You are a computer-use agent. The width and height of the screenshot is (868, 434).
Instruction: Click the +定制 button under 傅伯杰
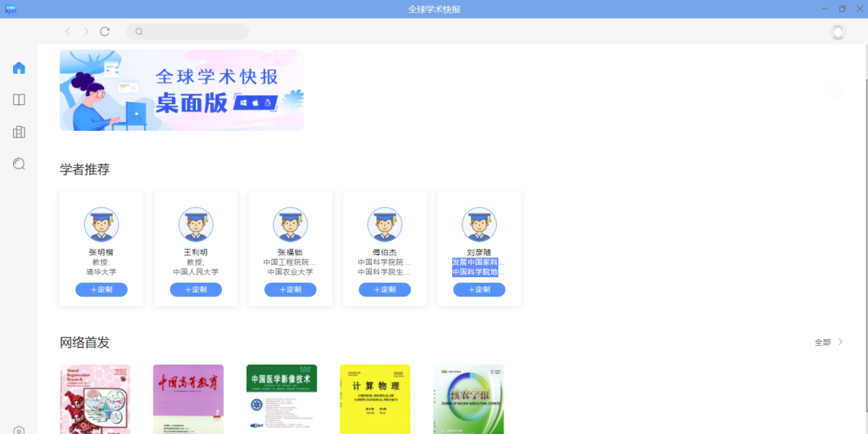[x=385, y=289]
